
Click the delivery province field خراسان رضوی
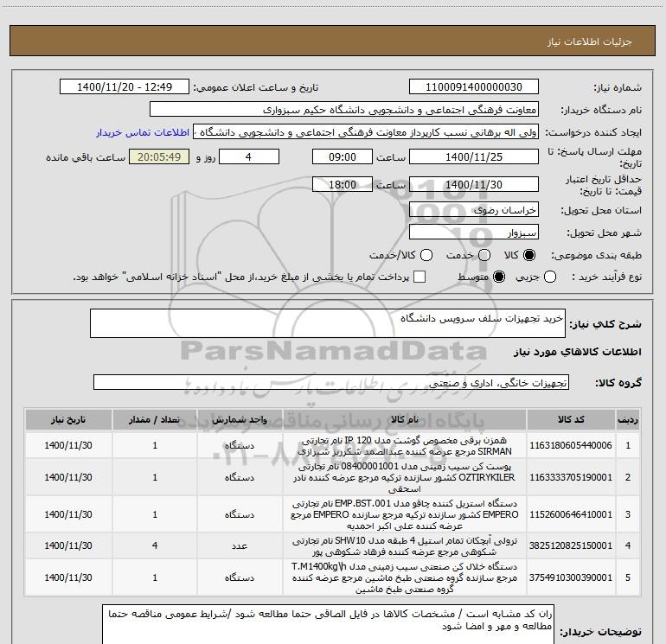[474, 210]
